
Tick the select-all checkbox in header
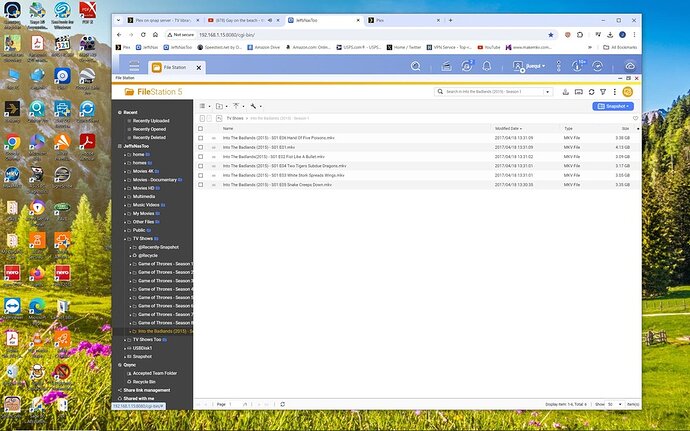pyautogui.click(x=201, y=129)
